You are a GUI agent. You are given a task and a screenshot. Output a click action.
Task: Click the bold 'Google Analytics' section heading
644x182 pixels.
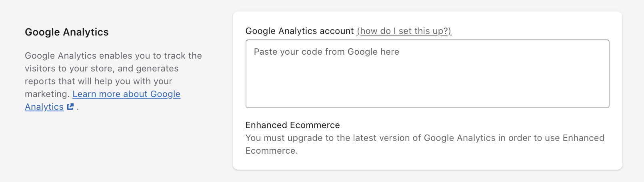67,32
